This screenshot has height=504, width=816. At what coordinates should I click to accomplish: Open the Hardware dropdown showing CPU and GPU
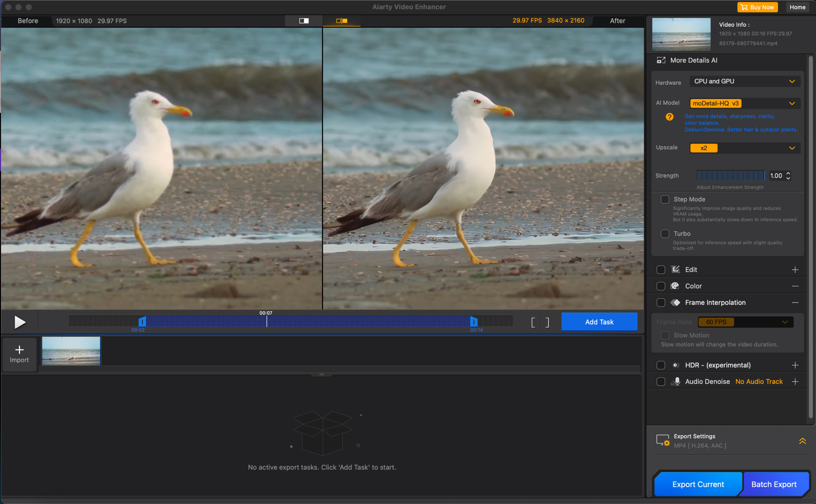pyautogui.click(x=744, y=81)
